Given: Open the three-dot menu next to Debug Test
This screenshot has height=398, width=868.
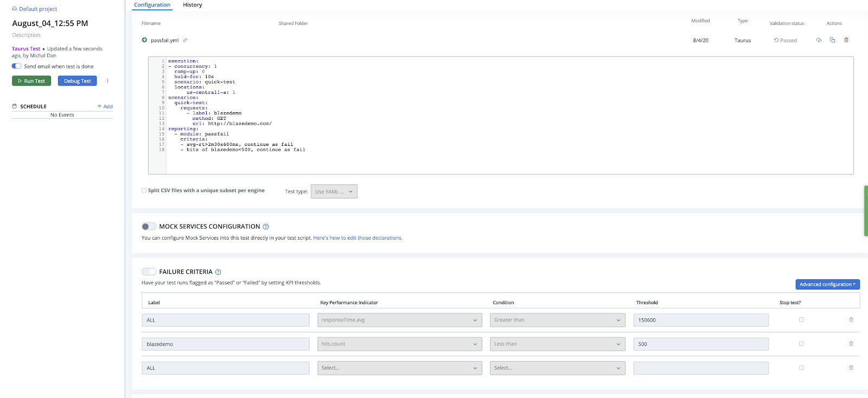Looking at the screenshot, I should 107,81.
